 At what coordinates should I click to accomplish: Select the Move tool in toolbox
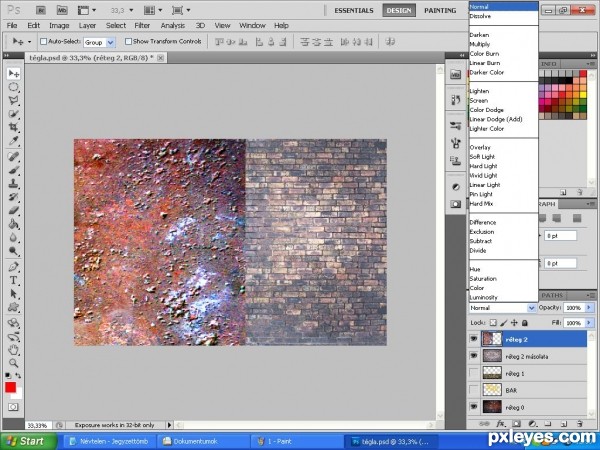point(13,73)
